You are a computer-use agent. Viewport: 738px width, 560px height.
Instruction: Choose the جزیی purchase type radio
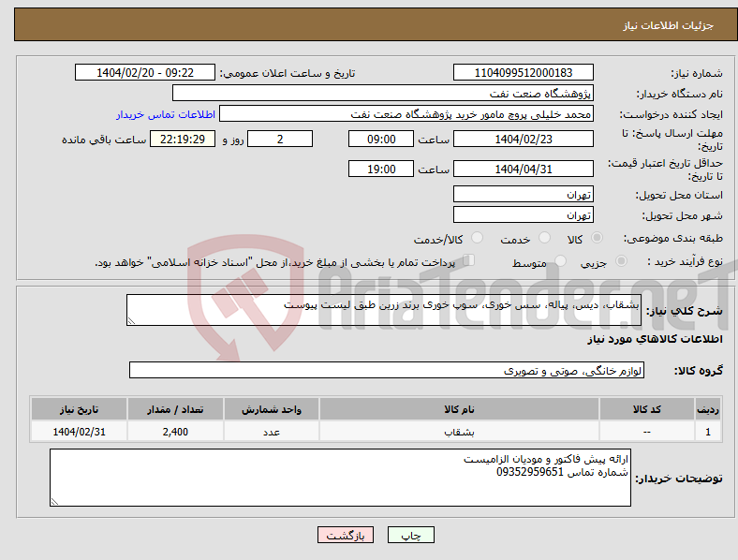pyautogui.click(x=621, y=260)
